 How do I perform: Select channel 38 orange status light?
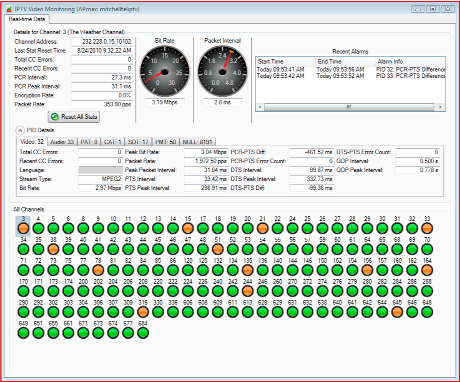pos(53,249)
